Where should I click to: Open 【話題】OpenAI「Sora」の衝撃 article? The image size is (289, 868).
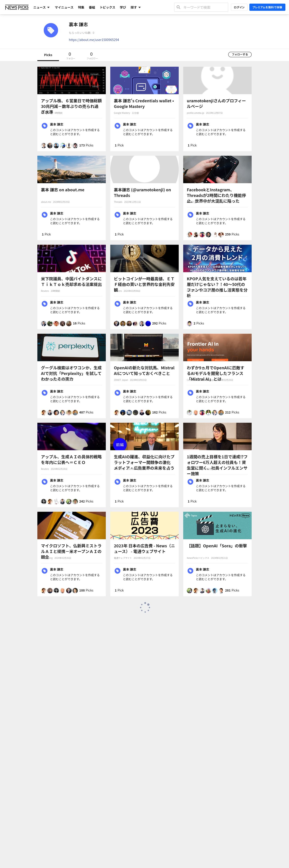tap(217, 546)
